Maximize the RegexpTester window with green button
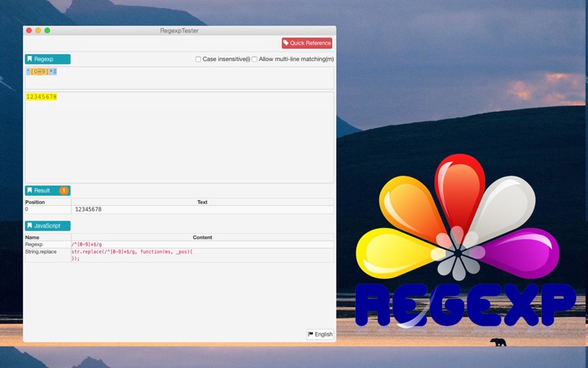 [x=47, y=30]
